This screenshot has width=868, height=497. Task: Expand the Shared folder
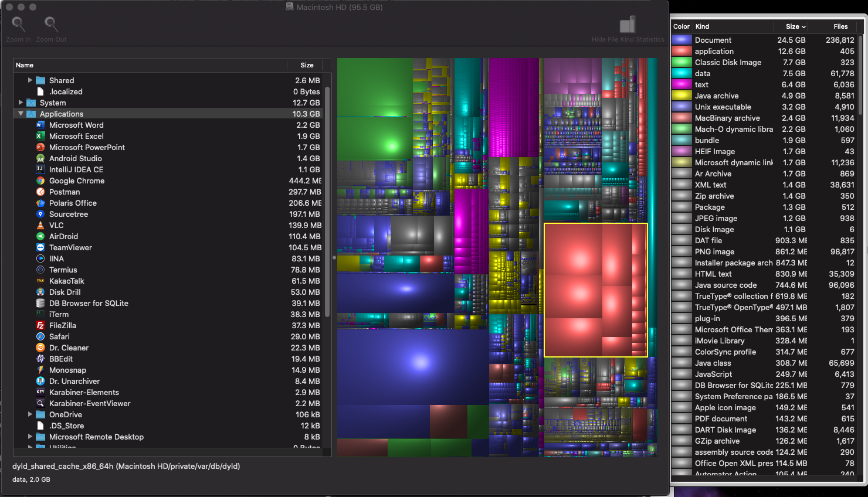(x=30, y=80)
